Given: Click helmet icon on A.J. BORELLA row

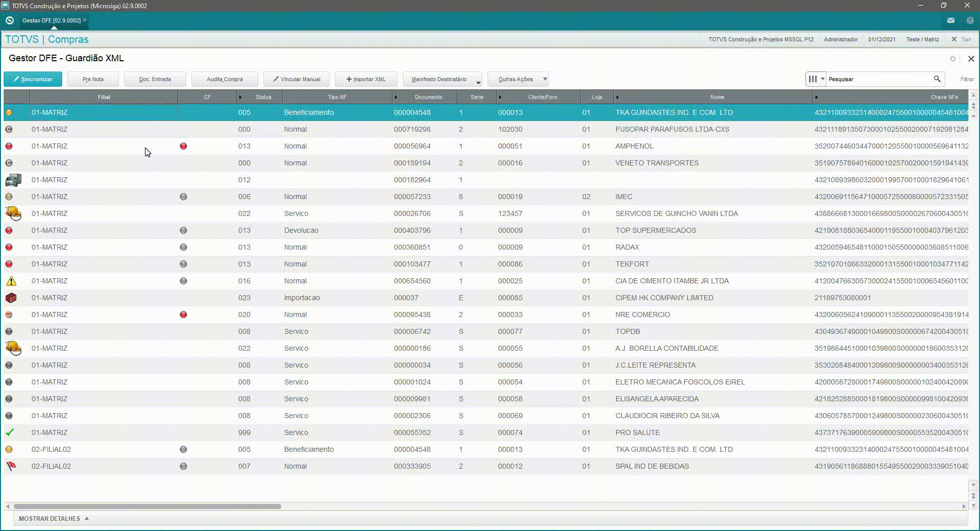Looking at the screenshot, I should (13, 348).
